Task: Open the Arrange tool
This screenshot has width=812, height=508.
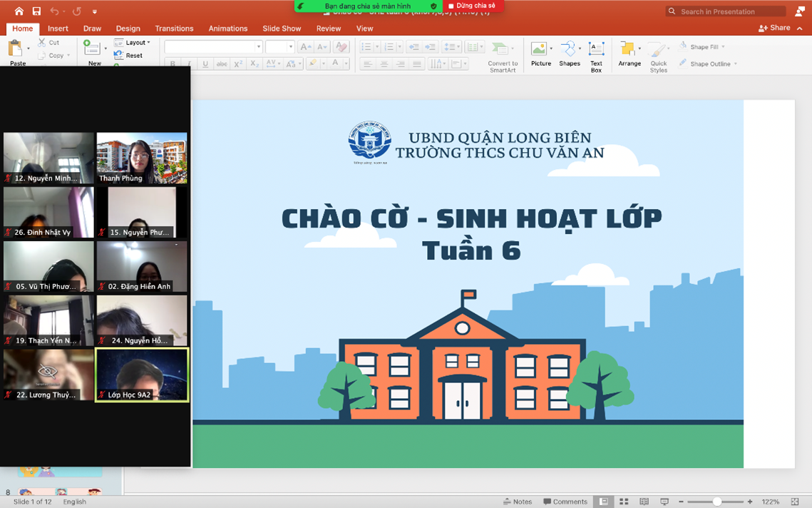Action: click(629, 54)
